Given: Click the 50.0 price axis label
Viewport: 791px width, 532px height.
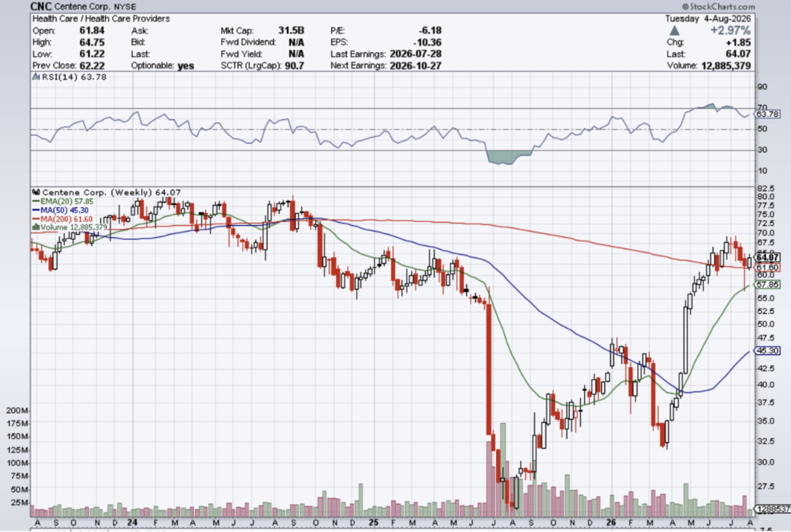Looking at the screenshot, I should (765, 324).
